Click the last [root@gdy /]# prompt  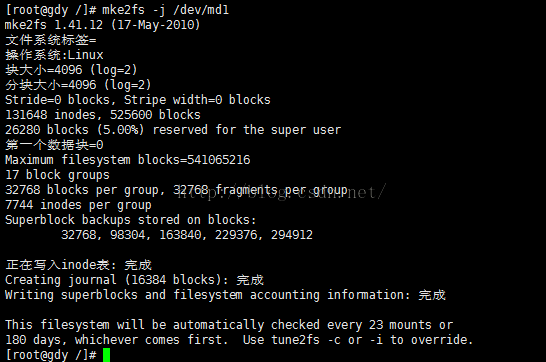(x=51, y=355)
